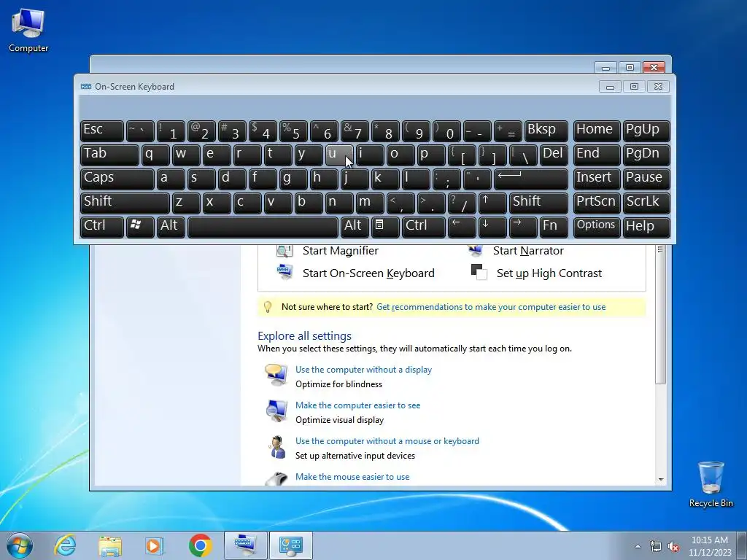Toggle the Fn key

point(554,226)
